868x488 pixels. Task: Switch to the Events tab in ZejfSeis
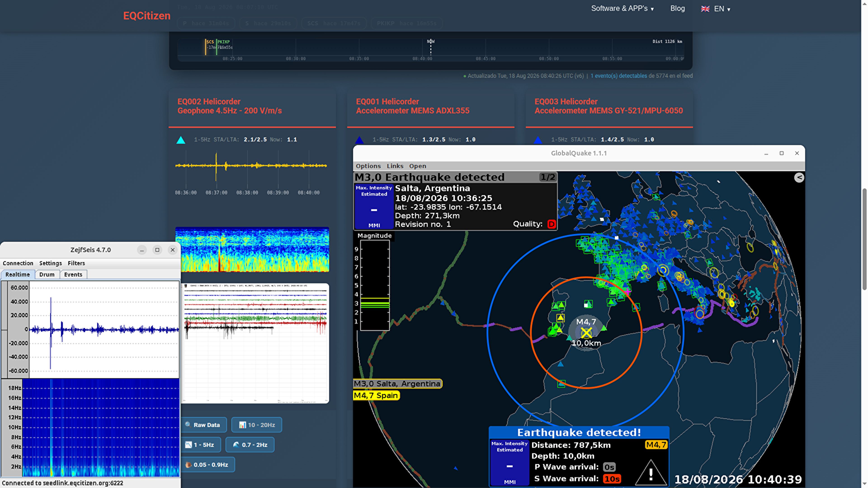(x=73, y=274)
